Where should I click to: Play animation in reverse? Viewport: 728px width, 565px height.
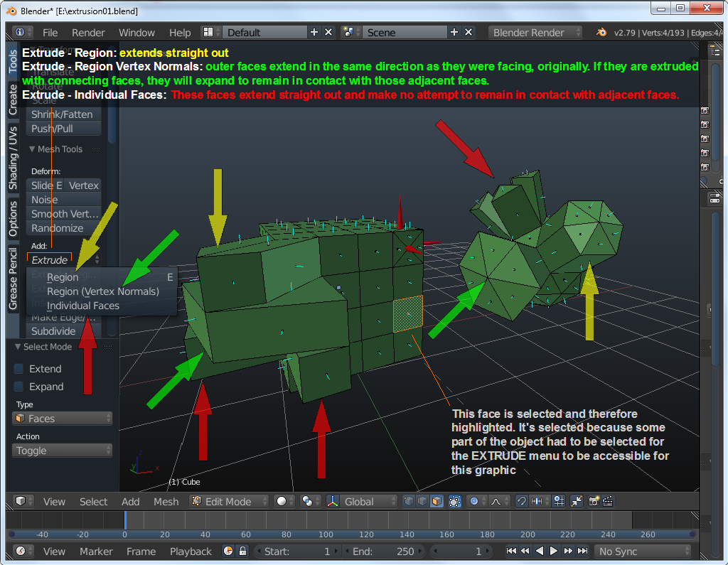tap(540, 551)
